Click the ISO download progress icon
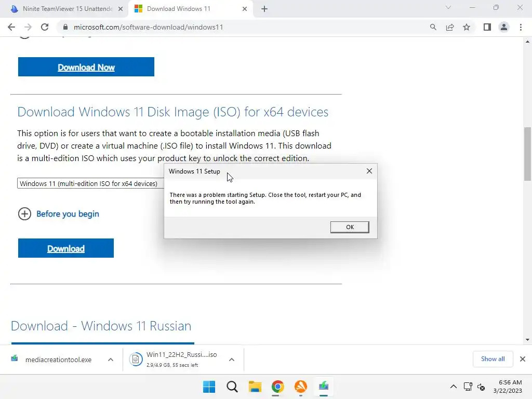This screenshot has height=399, width=532. [136, 359]
